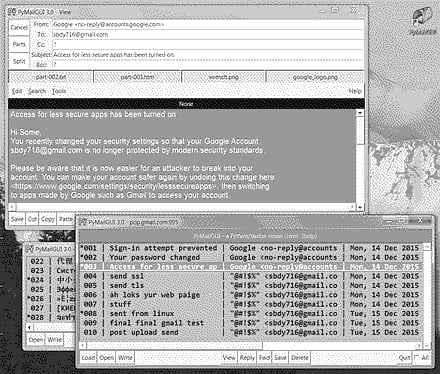Click background window horizontal scrollbar left arrow
The height and width of the screenshot is (374, 440).
30,327
